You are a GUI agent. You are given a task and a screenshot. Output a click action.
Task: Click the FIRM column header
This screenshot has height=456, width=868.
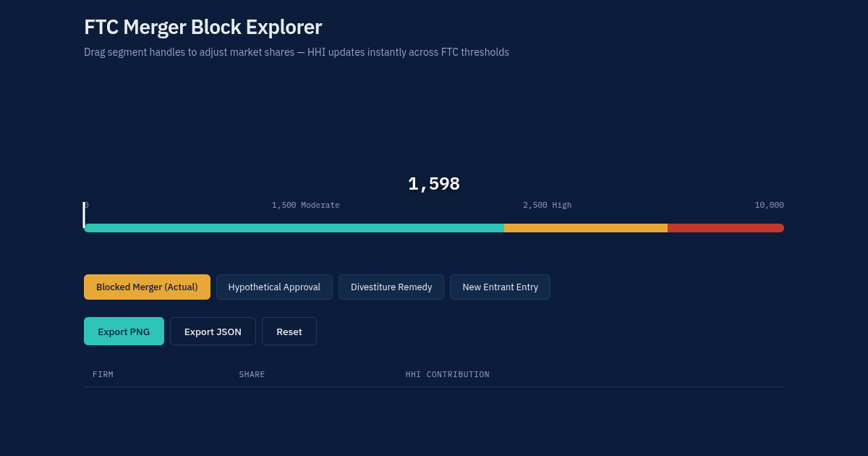pyautogui.click(x=103, y=374)
